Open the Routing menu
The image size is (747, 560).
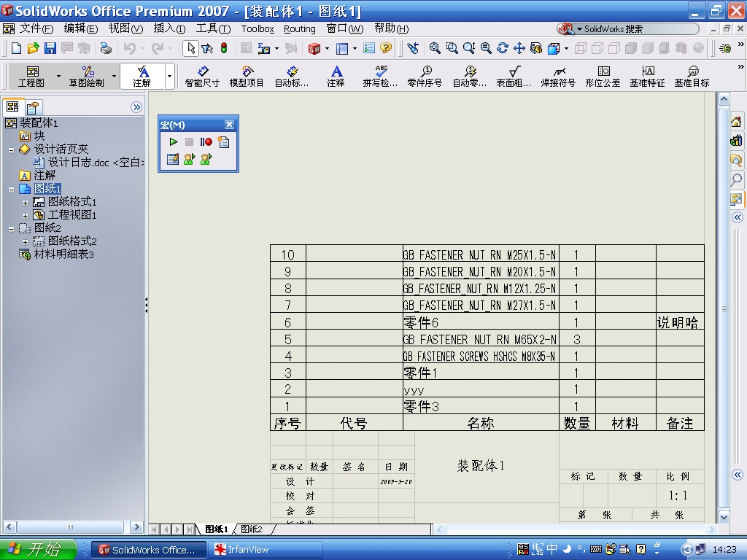coord(300,29)
